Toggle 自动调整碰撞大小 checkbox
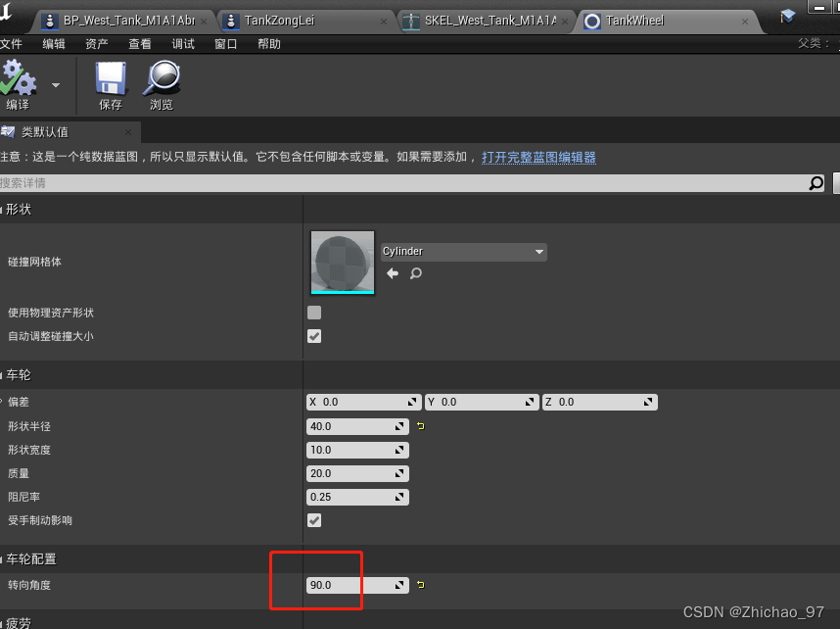 (x=314, y=336)
